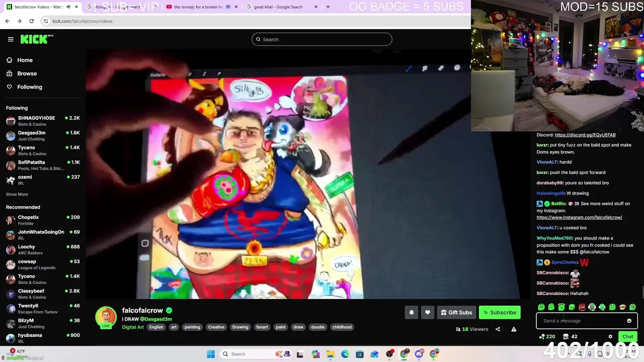
Task: Open SofiPatatita channel in sidebar
Action: point(42,165)
